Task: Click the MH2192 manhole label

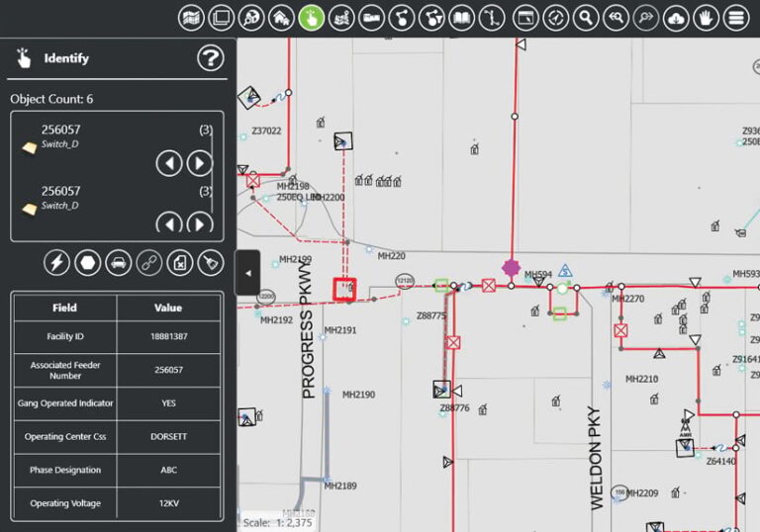Action: click(276, 319)
